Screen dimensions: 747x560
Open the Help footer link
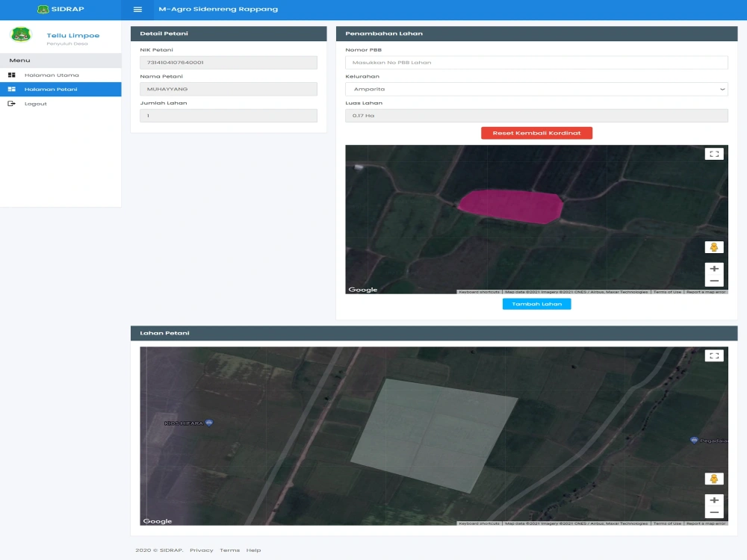click(x=253, y=550)
